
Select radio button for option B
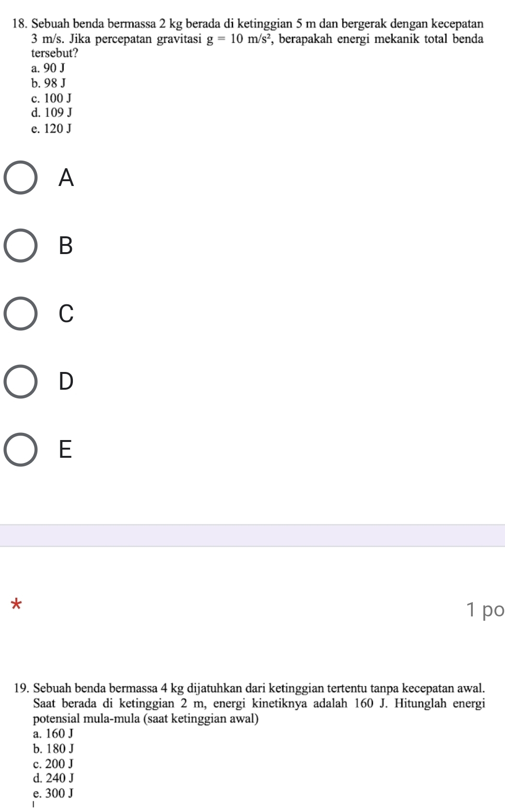(21, 246)
